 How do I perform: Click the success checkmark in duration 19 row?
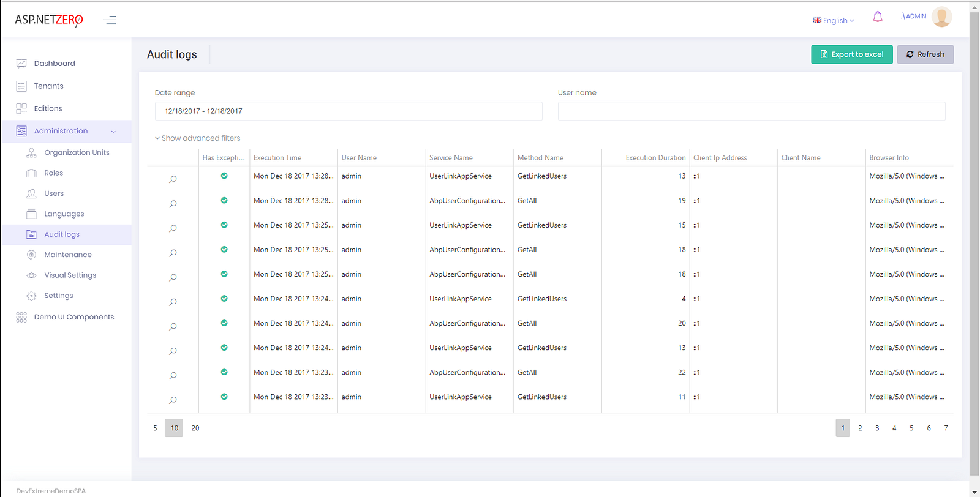(x=224, y=200)
